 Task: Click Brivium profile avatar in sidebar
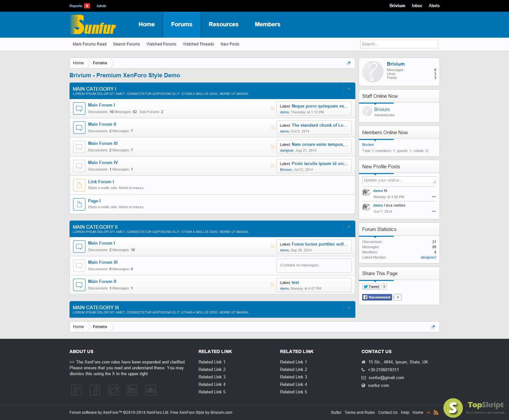click(x=373, y=72)
